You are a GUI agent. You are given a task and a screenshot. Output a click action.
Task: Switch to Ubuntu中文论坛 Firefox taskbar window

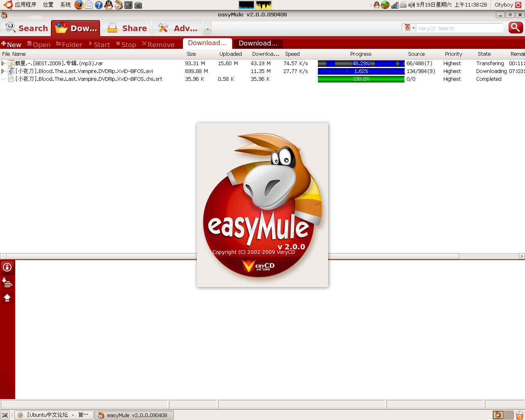click(x=54, y=415)
